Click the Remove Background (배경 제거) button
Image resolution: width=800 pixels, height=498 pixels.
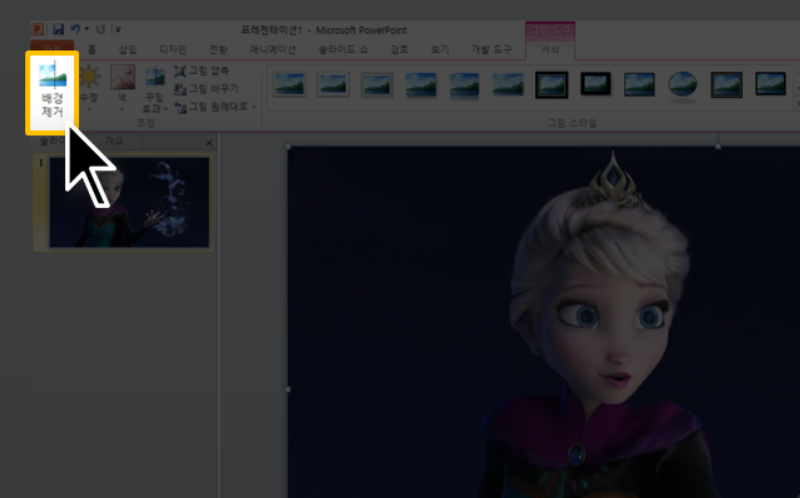pos(52,93)
